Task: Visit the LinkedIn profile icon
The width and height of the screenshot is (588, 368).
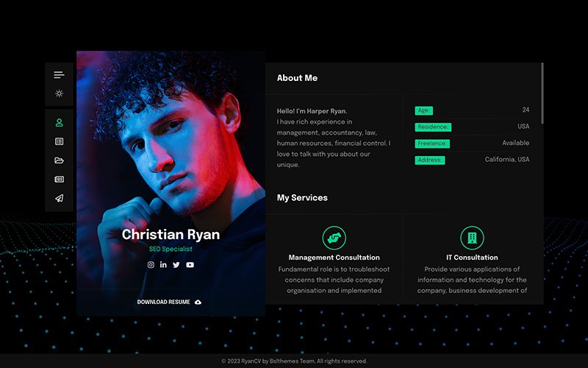Action: (163, 265)
